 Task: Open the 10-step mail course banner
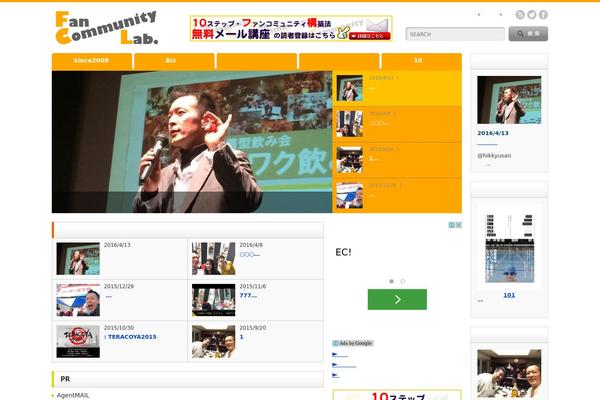point(291,28)
